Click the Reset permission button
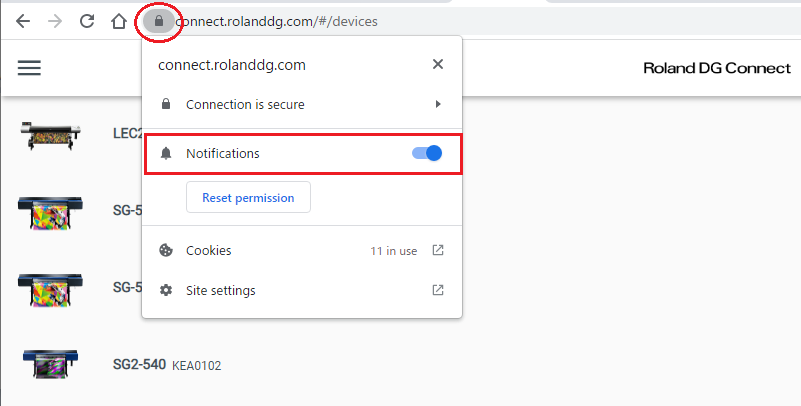801x406 pixels. click(248, 197)
